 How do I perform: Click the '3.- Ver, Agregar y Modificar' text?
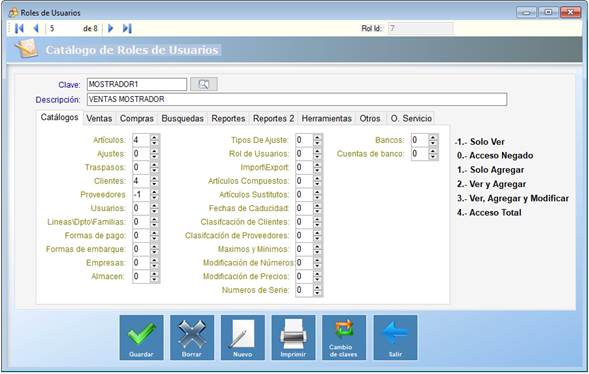(x=513, y=198)
